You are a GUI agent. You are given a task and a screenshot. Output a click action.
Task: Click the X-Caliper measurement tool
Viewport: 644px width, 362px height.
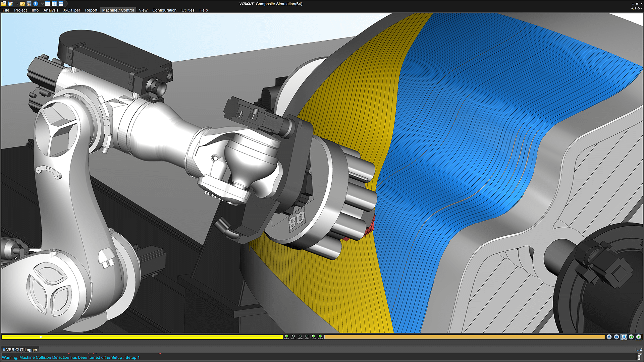72,10
